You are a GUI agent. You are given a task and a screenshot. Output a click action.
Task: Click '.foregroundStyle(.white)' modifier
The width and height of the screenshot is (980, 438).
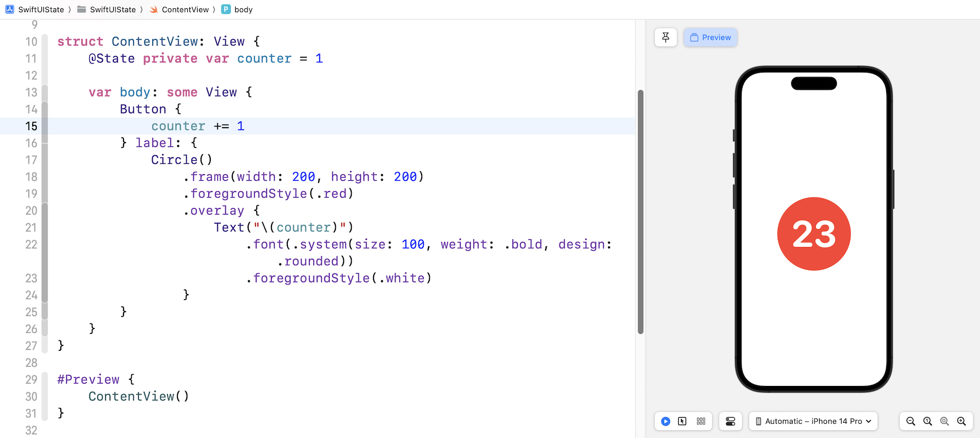coord(339,278)
